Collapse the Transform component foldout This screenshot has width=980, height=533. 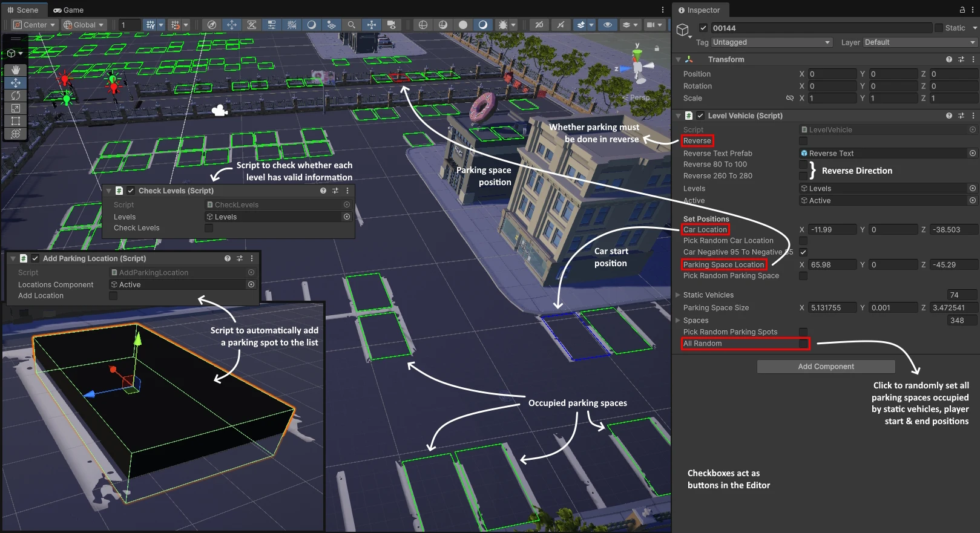(679, 59)
